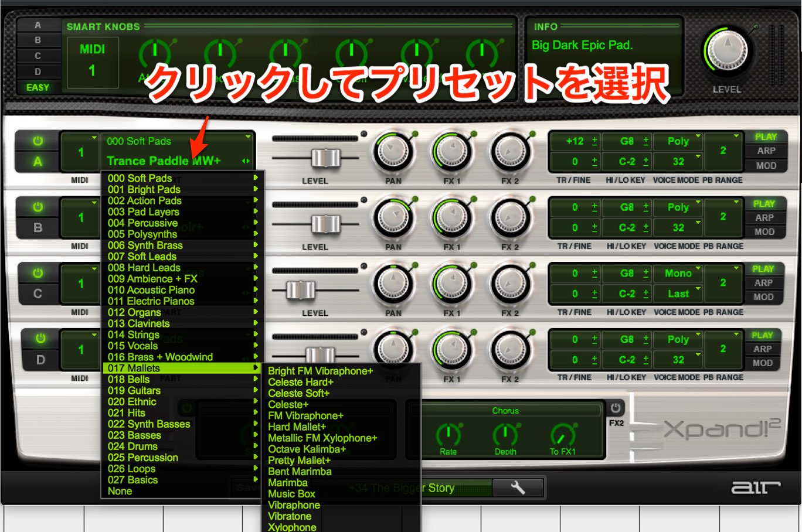The width and height of the screenshot is (802, 532).
Task: Toggle power button for part C
Action: click(x=38, y=273)
